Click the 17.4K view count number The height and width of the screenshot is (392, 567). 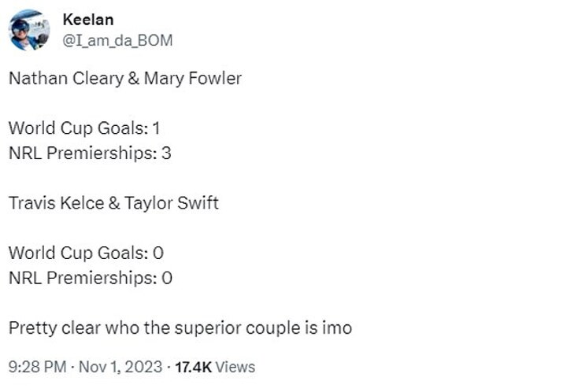pos(193,367)
